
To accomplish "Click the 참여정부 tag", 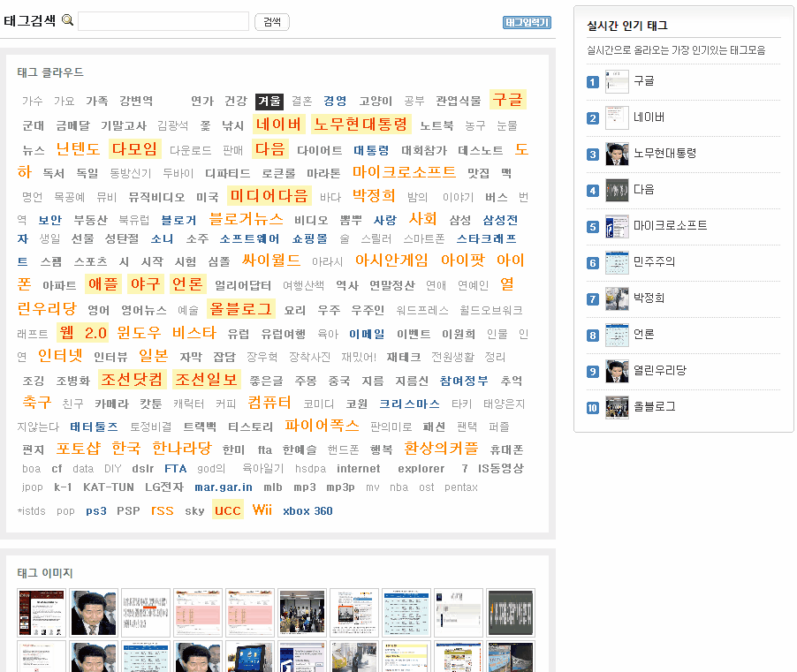I will coord(464,381).
